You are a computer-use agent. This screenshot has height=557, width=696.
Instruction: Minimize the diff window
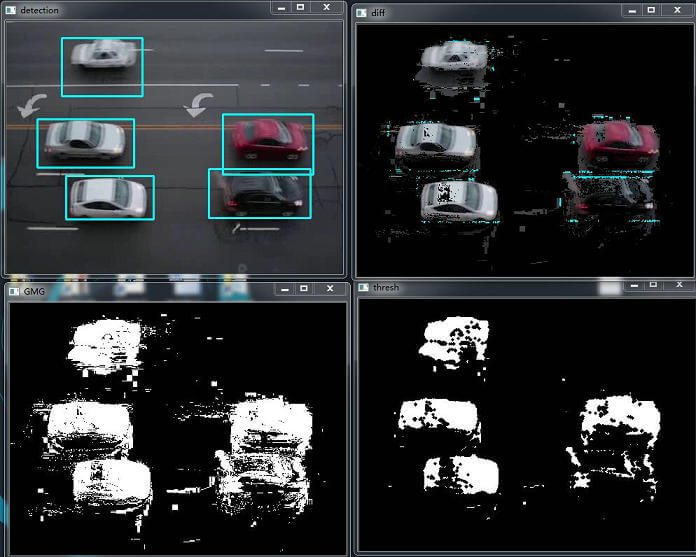[x=630, y=10]
